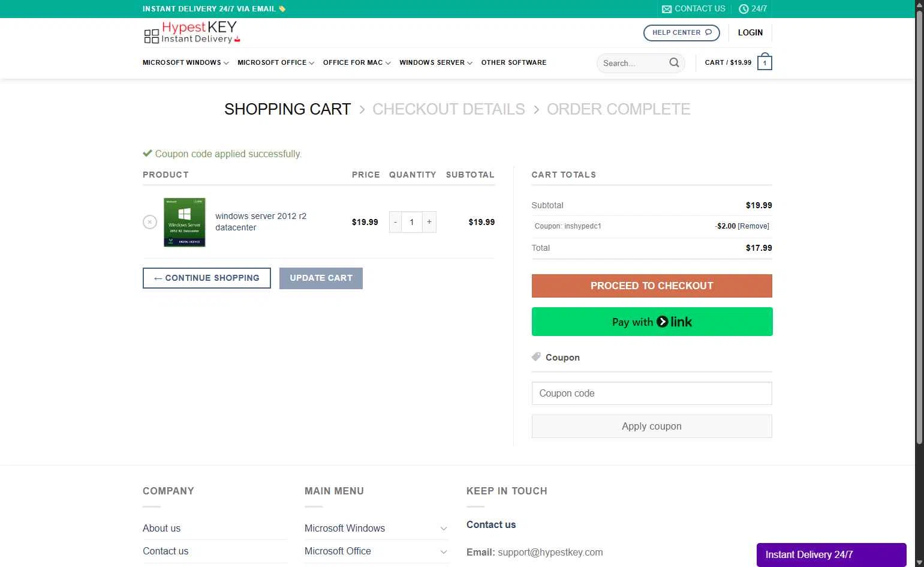Open the Help Center button
The image size is (924, 567).
[682, 32]
